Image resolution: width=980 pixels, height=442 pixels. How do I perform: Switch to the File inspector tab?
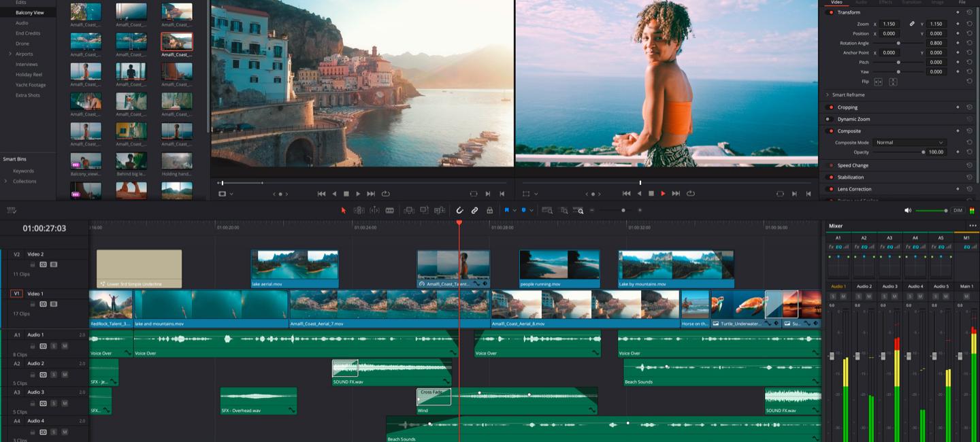pos(962,3)
